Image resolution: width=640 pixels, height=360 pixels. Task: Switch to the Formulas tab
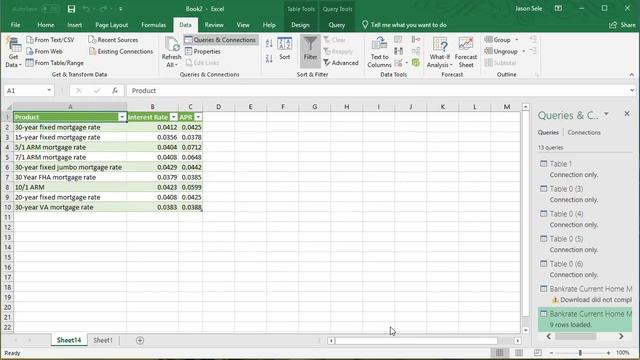click(153, 25)
